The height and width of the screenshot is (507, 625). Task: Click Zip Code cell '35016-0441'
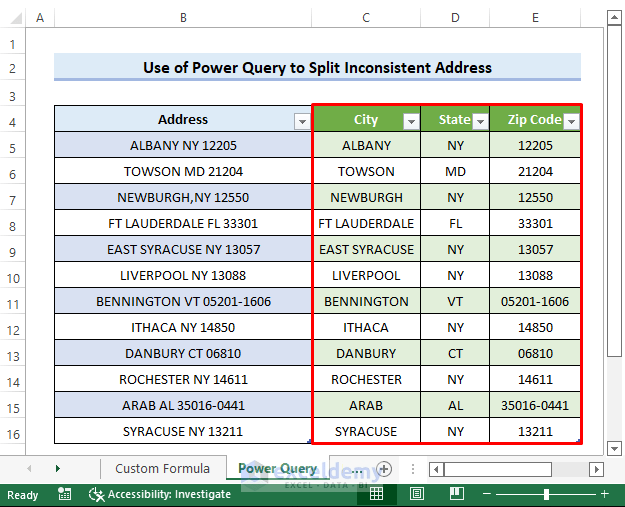535,405
